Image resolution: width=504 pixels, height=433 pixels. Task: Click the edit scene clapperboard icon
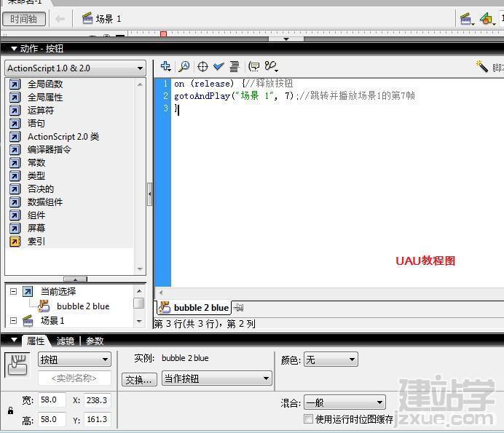[467, 19]
